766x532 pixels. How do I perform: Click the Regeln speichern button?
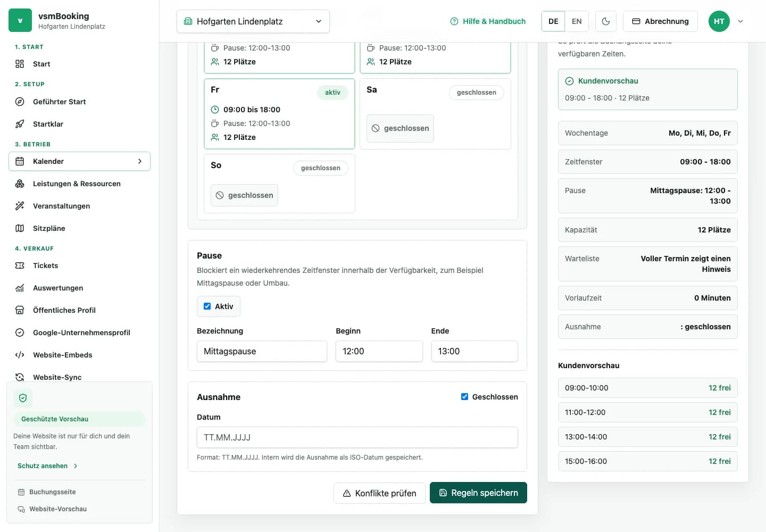[478, 493]
